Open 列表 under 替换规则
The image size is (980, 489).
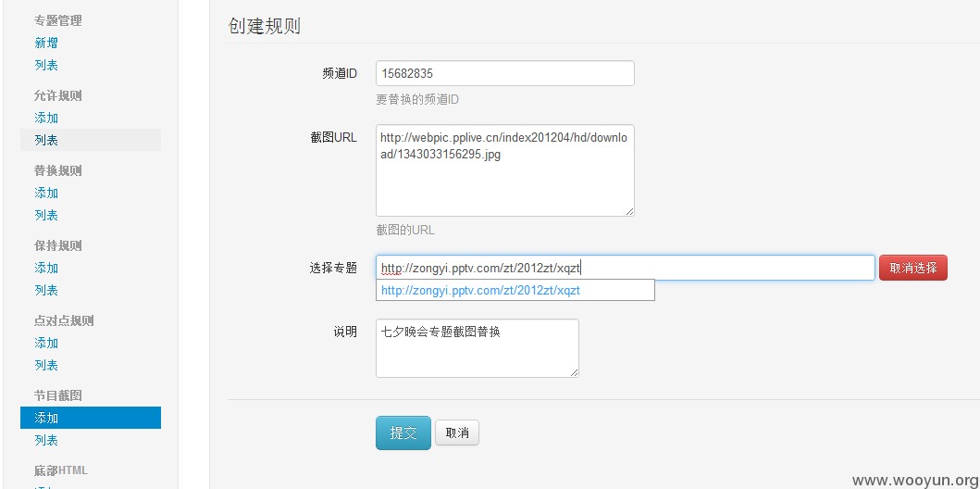(x=46, y=215)
